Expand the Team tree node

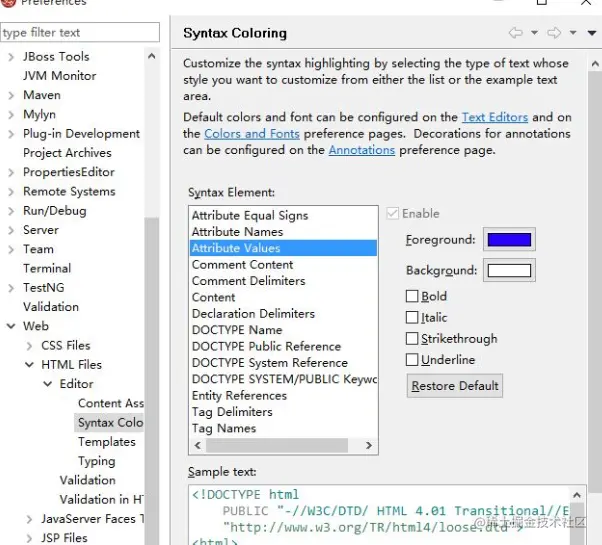[x=11, y=249]
